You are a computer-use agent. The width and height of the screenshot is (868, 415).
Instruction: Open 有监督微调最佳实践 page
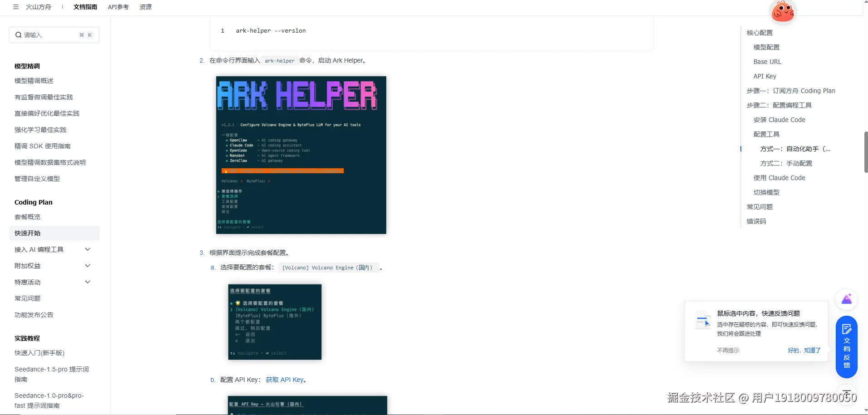[44, 97]
